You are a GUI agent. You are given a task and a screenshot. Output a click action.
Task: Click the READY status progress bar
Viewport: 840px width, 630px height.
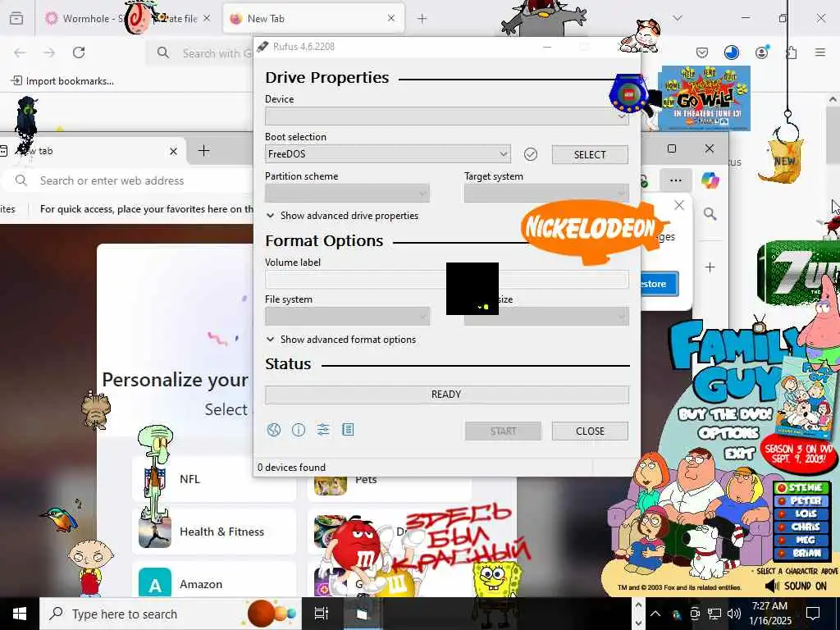(x=447, y=395)
